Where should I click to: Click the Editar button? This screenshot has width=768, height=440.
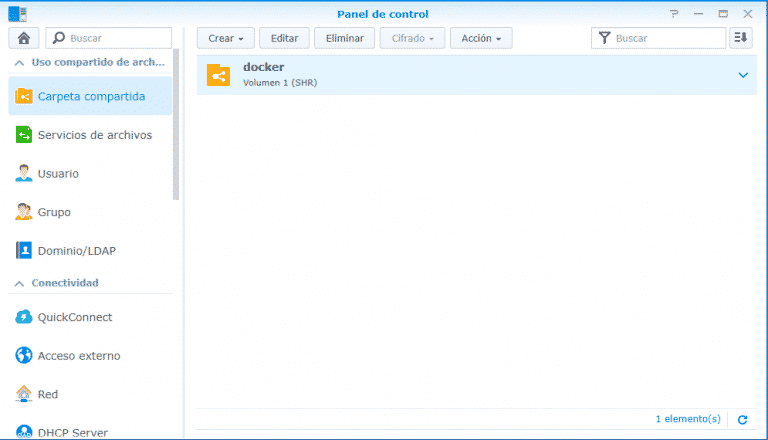point(285,38)
